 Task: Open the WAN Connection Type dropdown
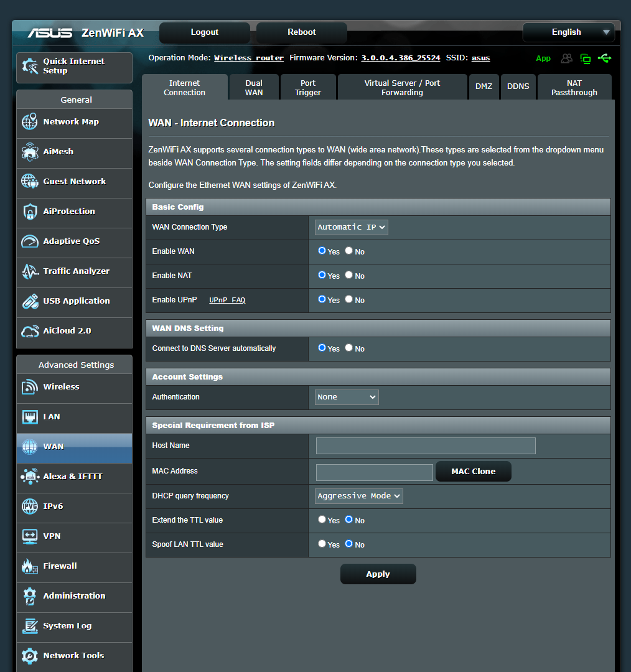pos(351,227)
